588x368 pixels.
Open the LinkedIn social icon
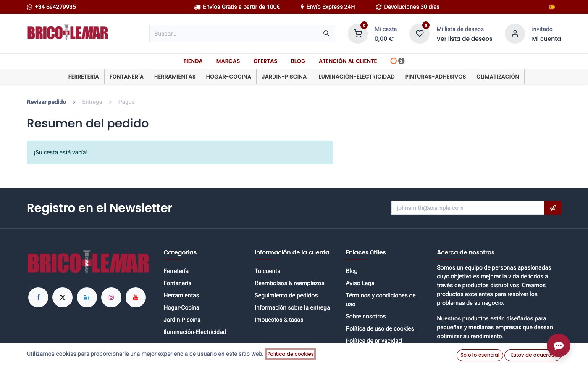click(87, 297)
